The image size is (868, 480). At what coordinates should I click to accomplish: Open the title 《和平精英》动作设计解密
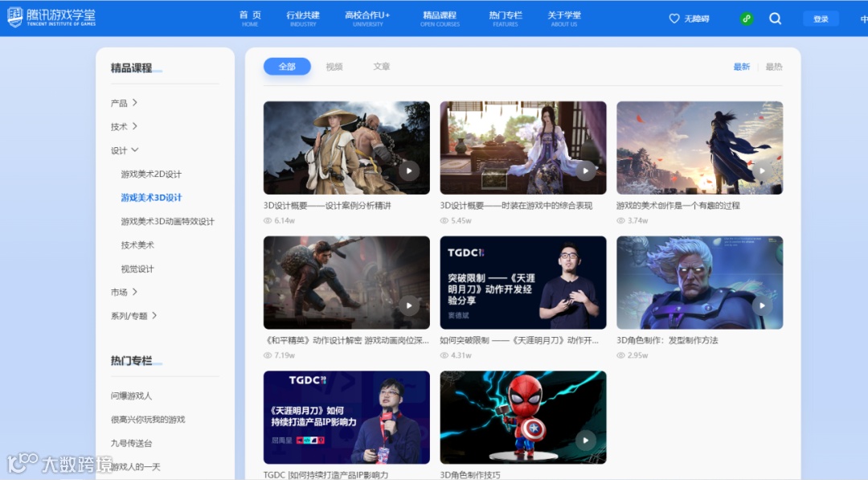(x=346, y=340)
